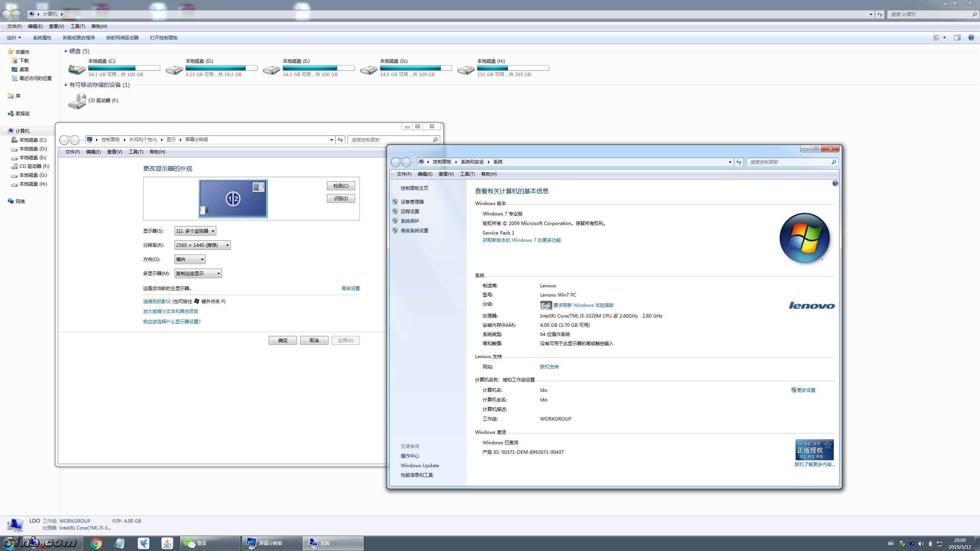This screenshot has height=551, width=980.
Task: Click the help icon in System window
Action: (835, 183)
